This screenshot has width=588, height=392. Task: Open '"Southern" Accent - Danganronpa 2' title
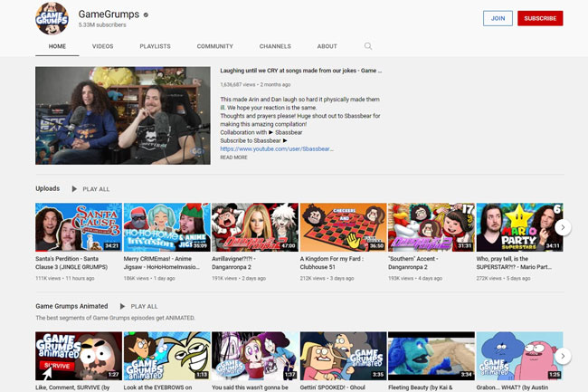click(413, 263)
